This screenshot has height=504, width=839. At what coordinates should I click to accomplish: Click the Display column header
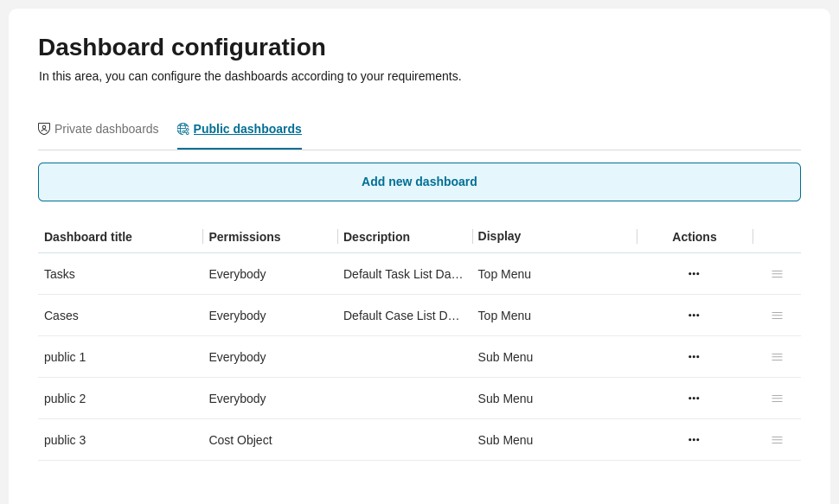499,237
